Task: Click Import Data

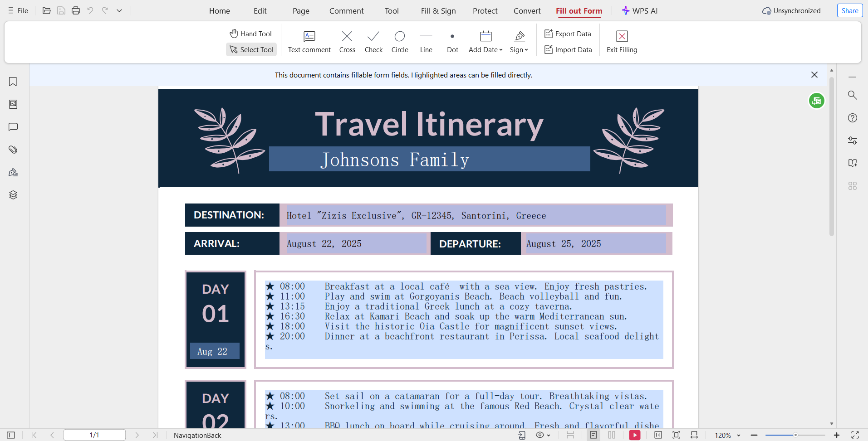Action: pos(568,49)
